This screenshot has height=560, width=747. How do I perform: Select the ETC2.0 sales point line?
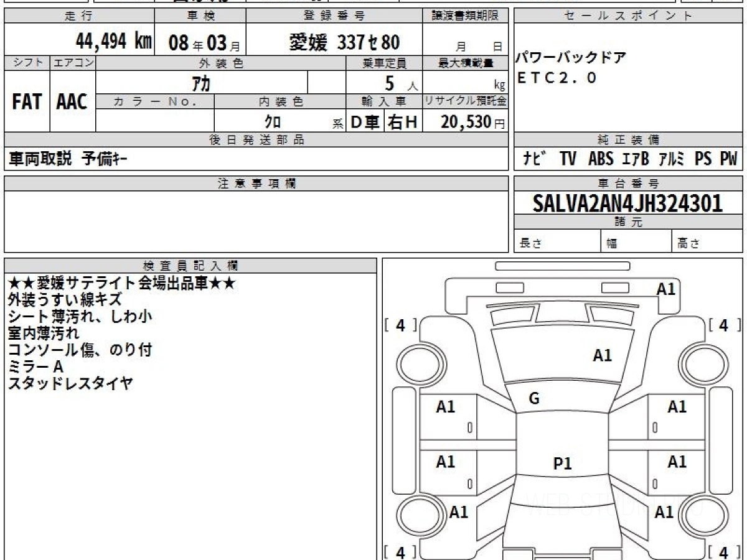coord(557,78)
